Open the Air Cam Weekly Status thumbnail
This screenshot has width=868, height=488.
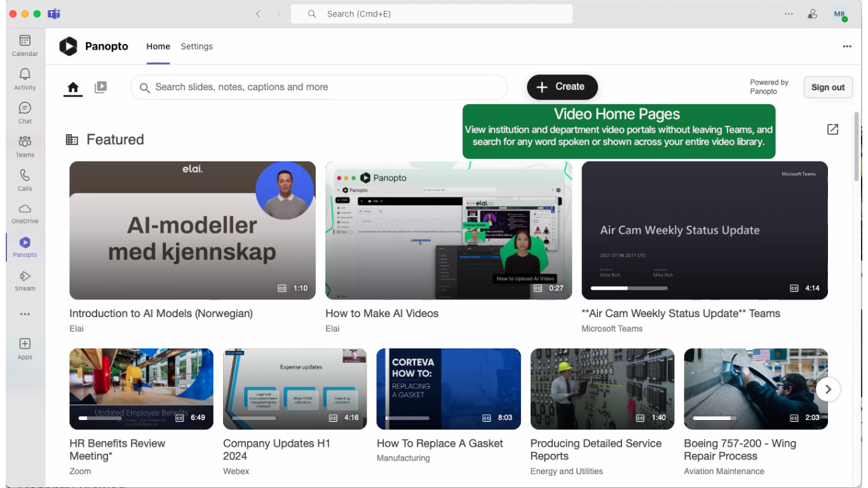tap(705, 230)
